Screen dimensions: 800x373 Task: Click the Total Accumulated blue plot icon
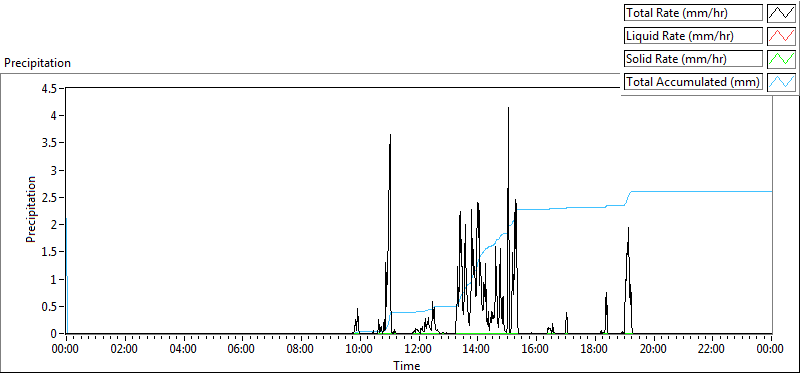[781, 82]
